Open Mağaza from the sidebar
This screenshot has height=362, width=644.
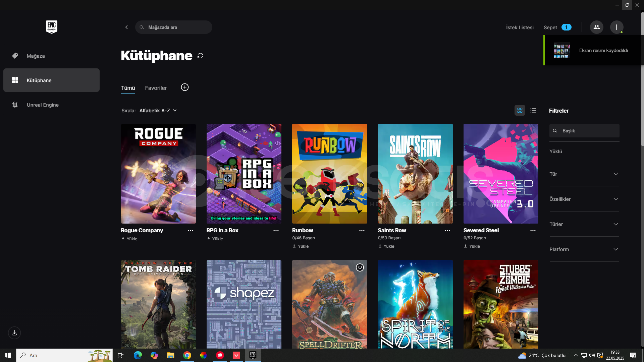coord(51,56)
